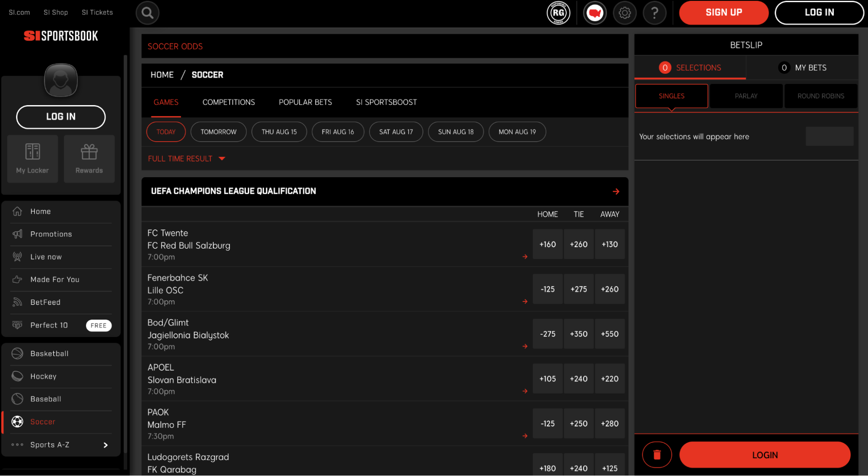Image resolution: width=868 pixels, height=476 pixels.
Task: Select Mon Aug 19 date filter
Action: (517, 132)
